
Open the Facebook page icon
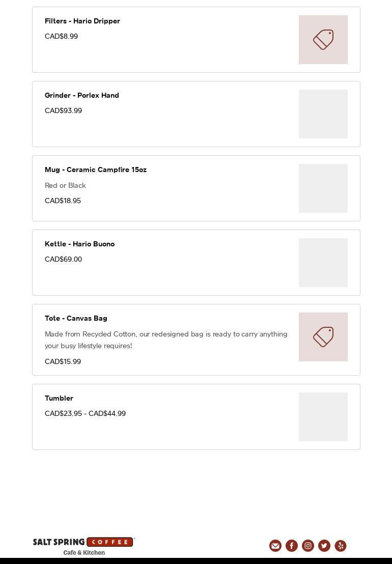292,546
